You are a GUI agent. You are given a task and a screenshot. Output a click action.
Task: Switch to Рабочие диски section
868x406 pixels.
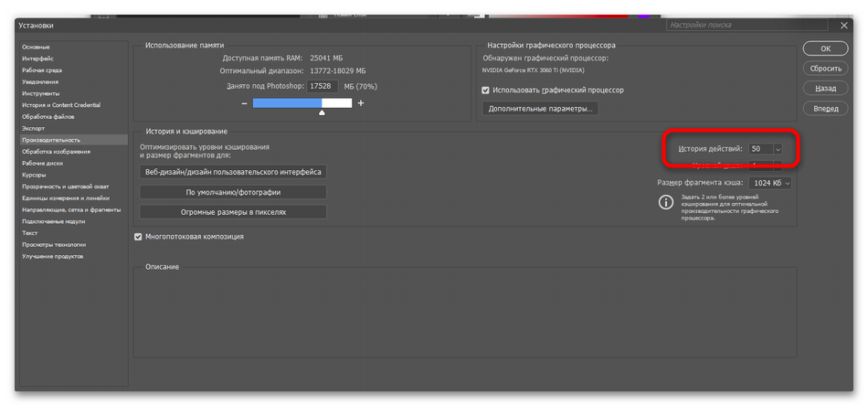tap(41, 163)
